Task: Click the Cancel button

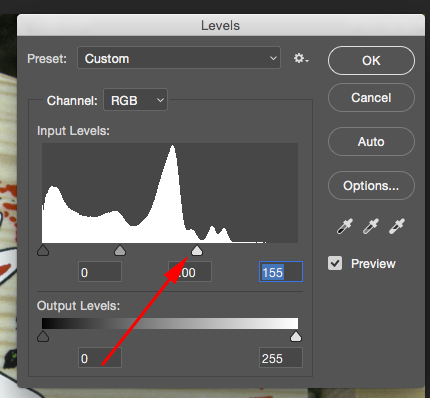Action: pos(371,98)
